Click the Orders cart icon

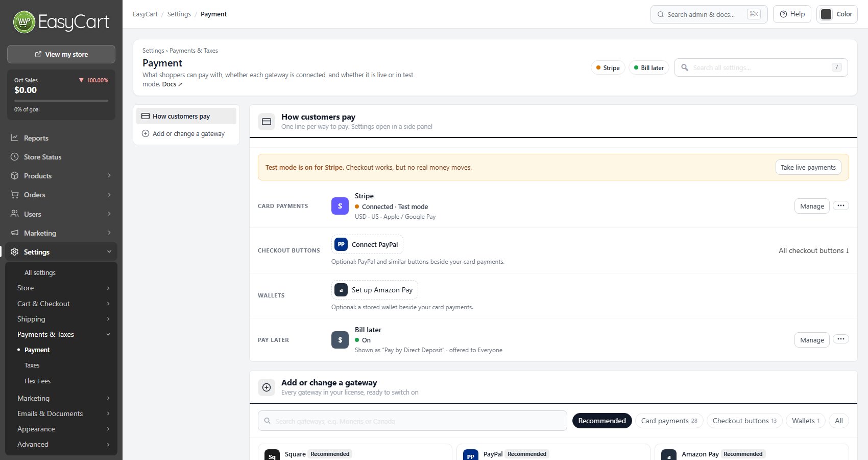point(15,194)
